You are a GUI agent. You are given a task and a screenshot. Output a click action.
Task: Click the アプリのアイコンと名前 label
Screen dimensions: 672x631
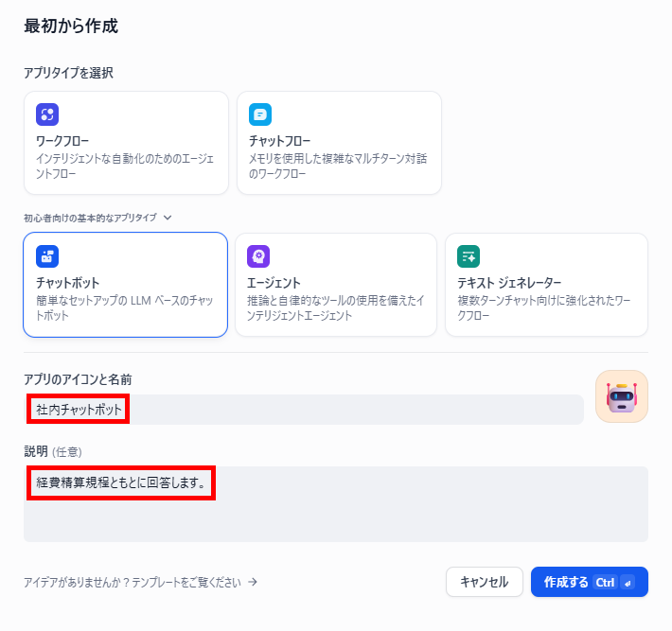point(78,379)
